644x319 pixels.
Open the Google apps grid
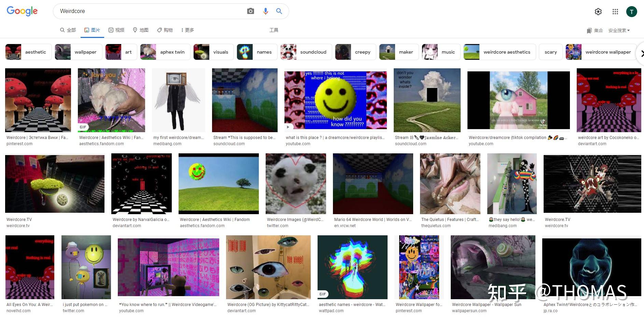(615, 12)
